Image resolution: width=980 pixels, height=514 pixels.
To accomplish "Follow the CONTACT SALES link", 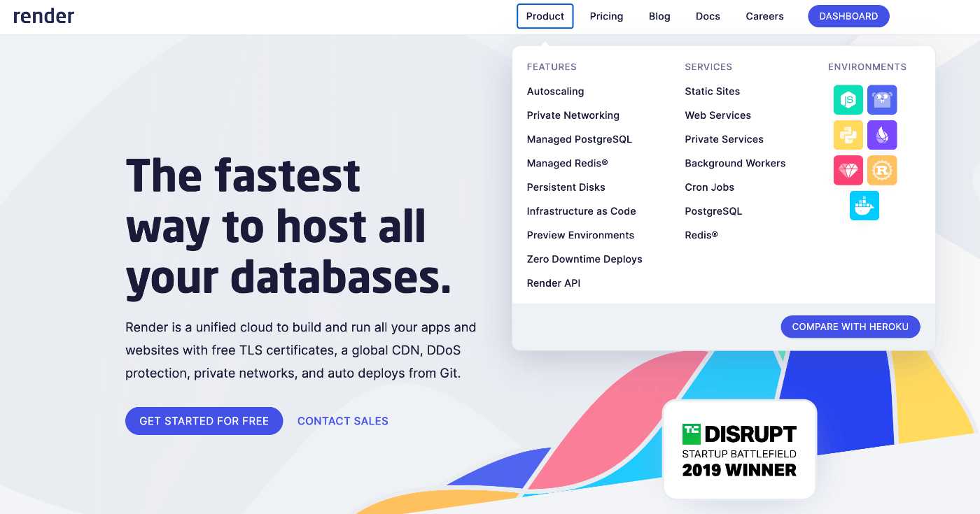I will pyautogui.click(x=343, y=421).
